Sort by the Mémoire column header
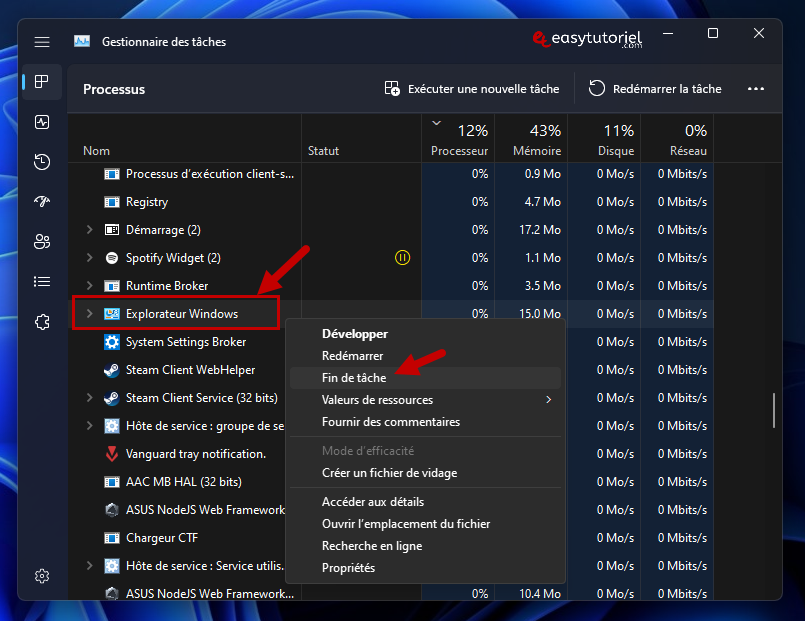Viewport: 805px width, 621px height. (531, 139)
